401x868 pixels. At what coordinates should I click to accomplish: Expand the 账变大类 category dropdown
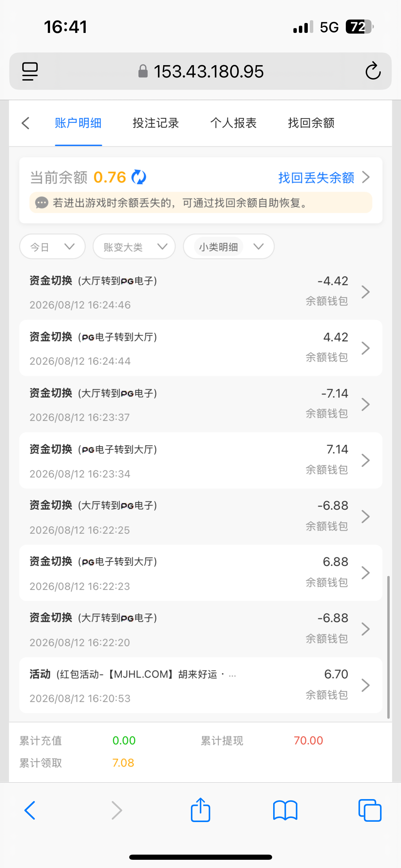click(134, 246)
